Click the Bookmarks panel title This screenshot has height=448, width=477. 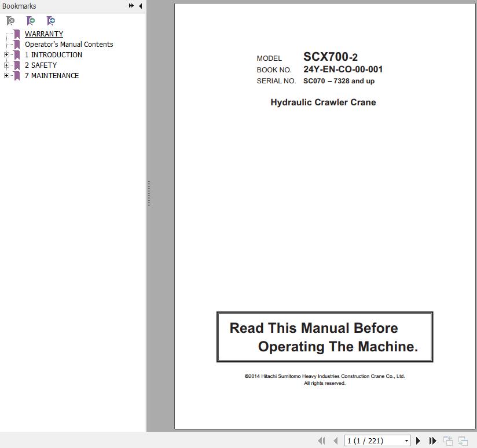[x=19, y=6]
